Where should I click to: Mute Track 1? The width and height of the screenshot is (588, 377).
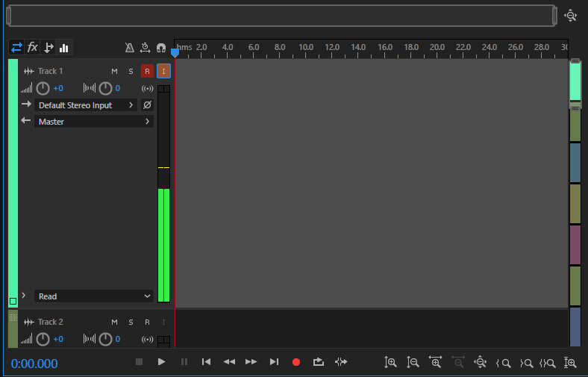[x=114, y=71]
